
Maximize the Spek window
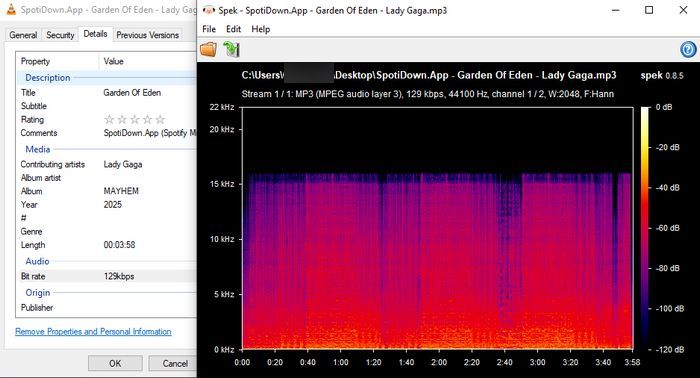coord(649,10)
